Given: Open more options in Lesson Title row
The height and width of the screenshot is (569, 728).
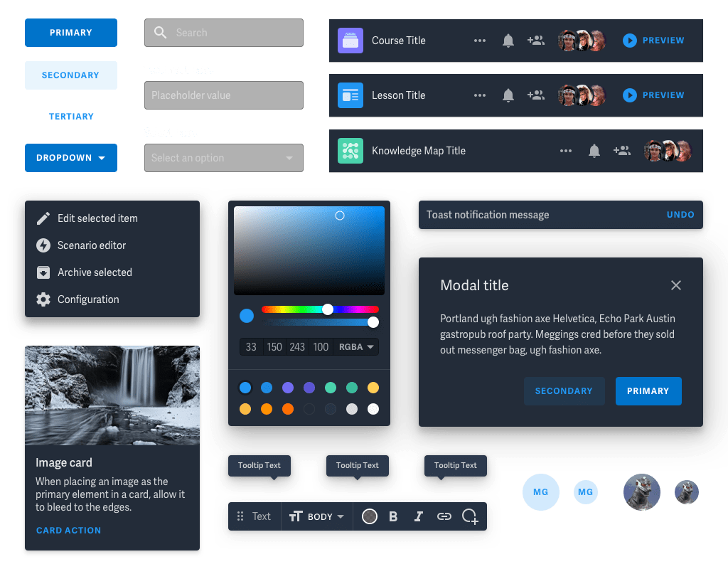Looking at the screenshot, I should point(480,95).
